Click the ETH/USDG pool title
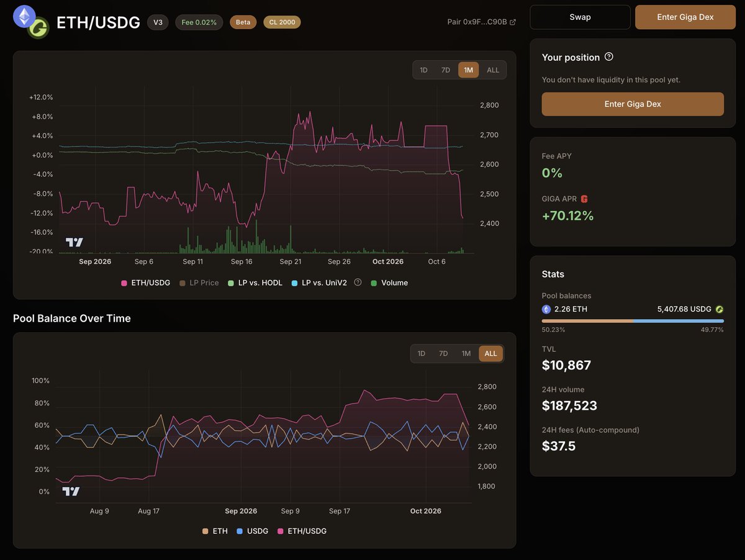The image size is (745, 560). point(98,22)
